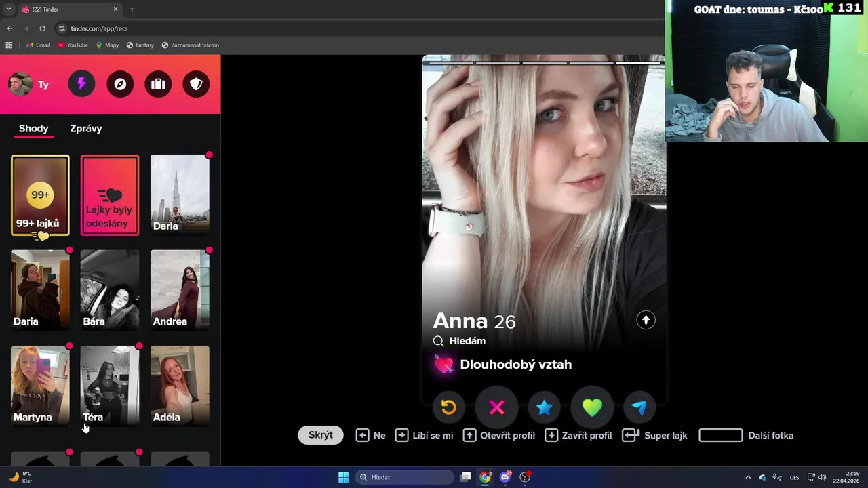The width and height of the screenshot is (868, 488).
Task: Click the Zavřít profil shortcut
Action: coord(578,435)
